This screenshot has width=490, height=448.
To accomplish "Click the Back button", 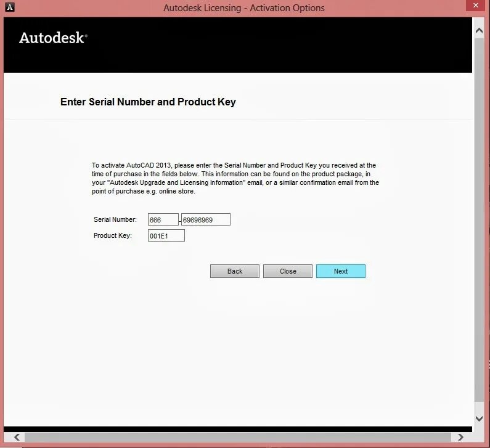I will [x=235, y=271].
